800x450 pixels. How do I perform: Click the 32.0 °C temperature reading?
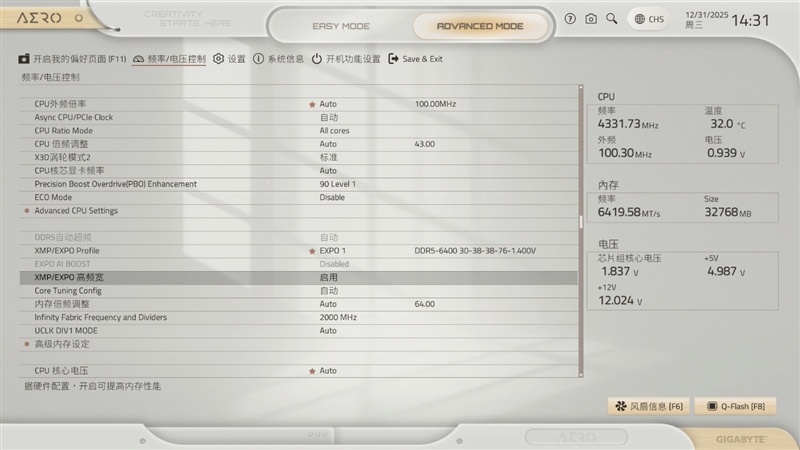coord(728,124)
